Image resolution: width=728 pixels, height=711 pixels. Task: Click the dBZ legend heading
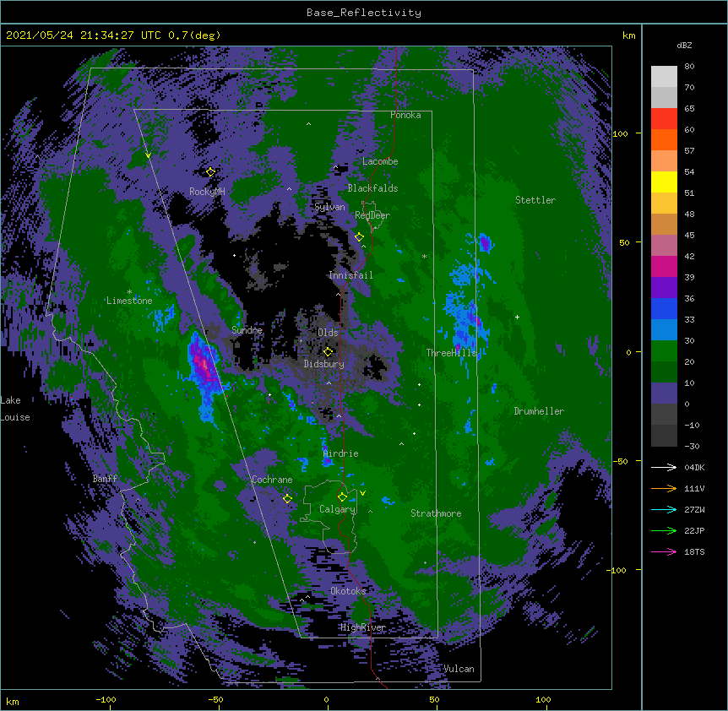(684, 45)
